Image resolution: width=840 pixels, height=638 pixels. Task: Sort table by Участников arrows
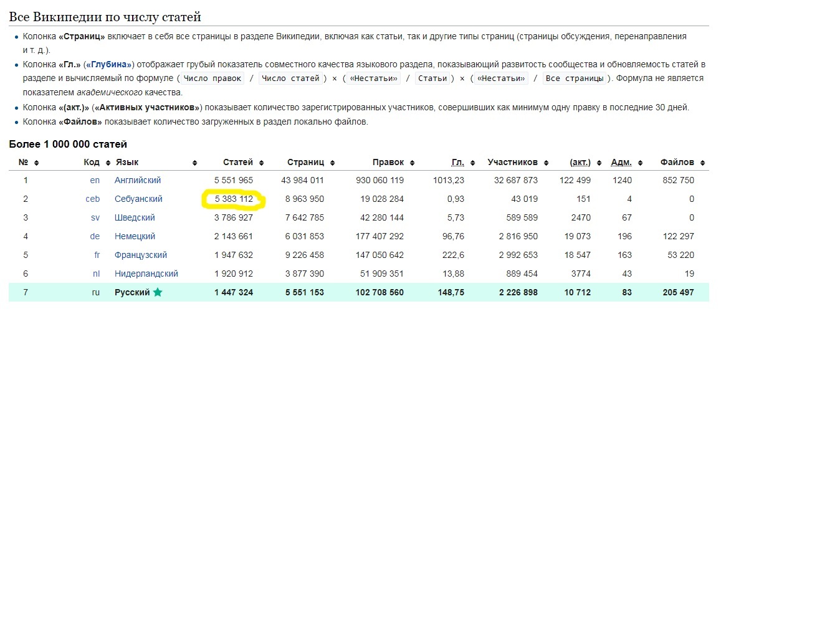coord(546,163)
